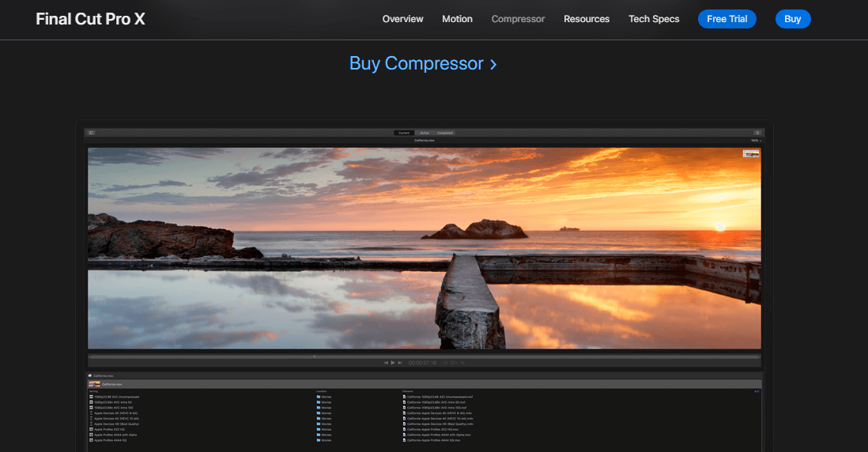This screenshot has height=452, width=868.
Task: Open the Overview page
Action: (x=402, y=19)
